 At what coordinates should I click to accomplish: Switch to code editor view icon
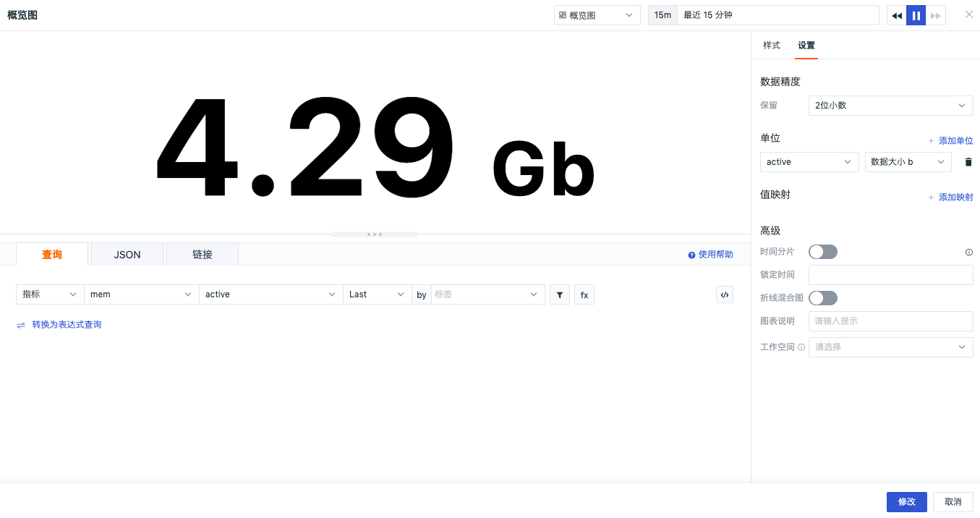(725, 294)
